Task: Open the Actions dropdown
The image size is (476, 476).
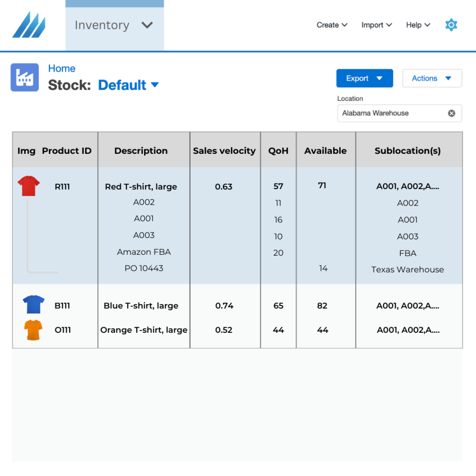Action: (431, 78)
